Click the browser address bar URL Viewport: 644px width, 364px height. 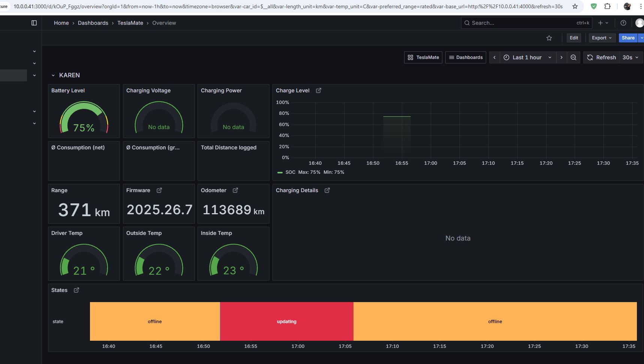click(288, 6)
